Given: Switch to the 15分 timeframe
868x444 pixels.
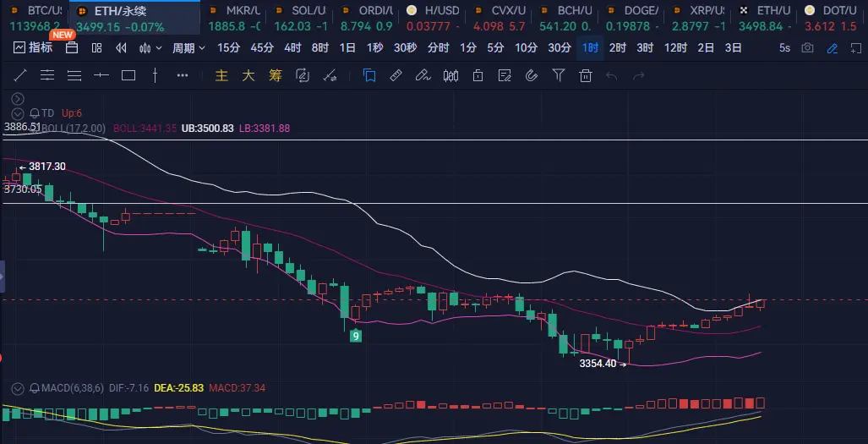Looking at the screenshot, I should [x=229, y=48].
